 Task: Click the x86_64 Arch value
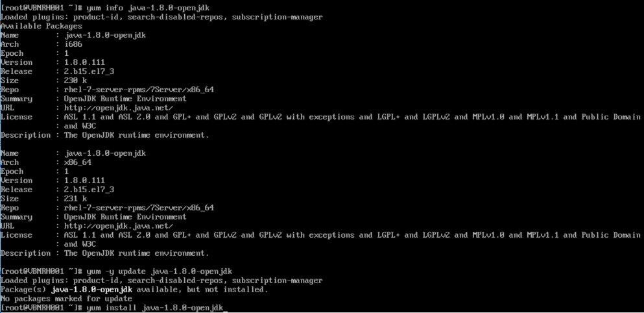78,162
